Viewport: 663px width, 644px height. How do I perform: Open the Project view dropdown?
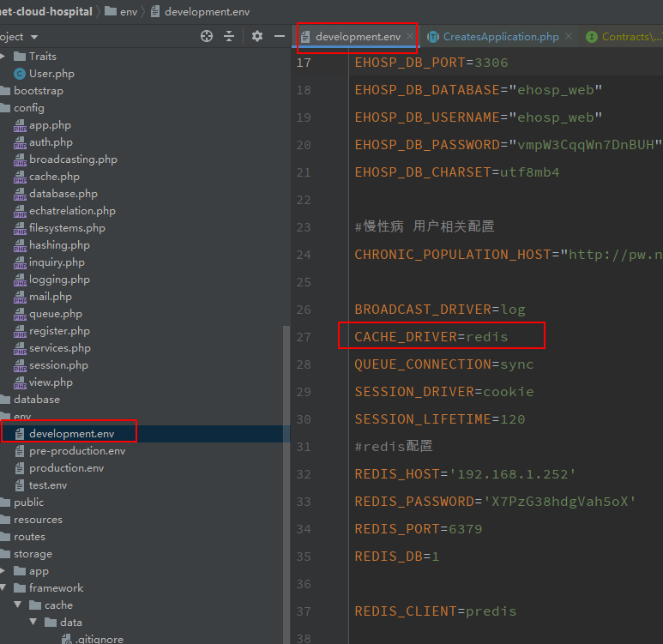click(34, 37)
